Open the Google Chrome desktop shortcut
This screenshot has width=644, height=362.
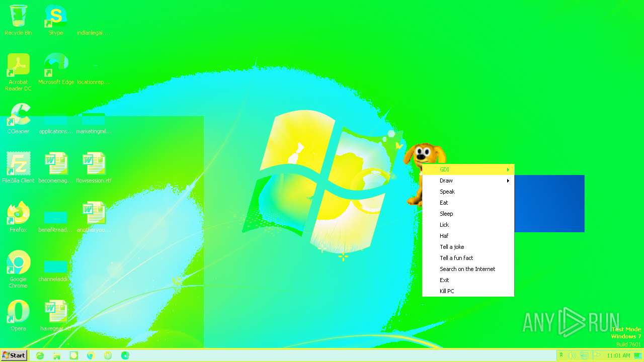[18, 269]
